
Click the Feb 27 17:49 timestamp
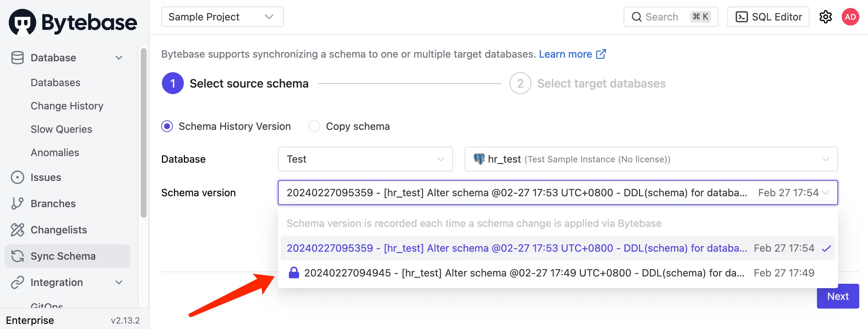pos(784,273)
